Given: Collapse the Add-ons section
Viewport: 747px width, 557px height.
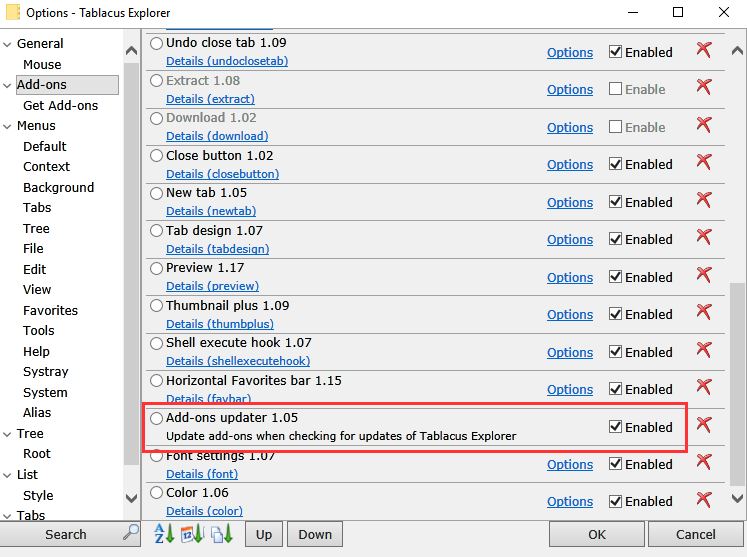Looking at the screenshot, I should tap(7, 85).
